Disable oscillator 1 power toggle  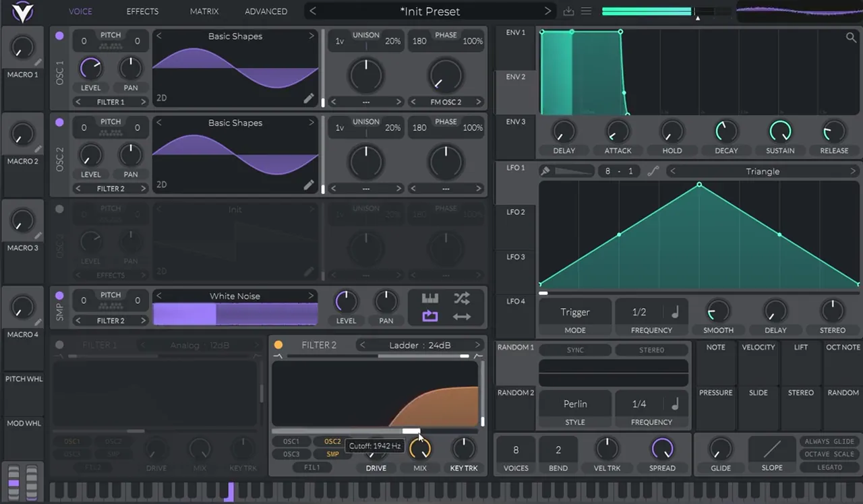coord(59,36)
